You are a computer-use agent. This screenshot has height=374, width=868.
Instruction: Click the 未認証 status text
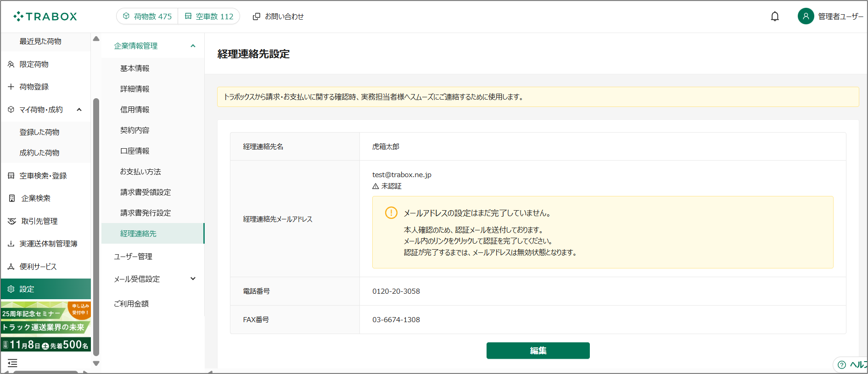point(391,186)
